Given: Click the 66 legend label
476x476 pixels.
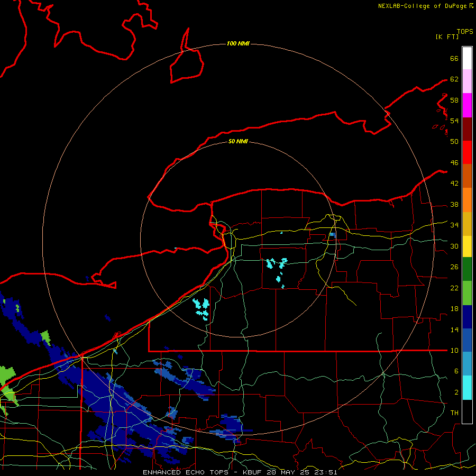Looking at the screenshot, I should coord(454,58).
